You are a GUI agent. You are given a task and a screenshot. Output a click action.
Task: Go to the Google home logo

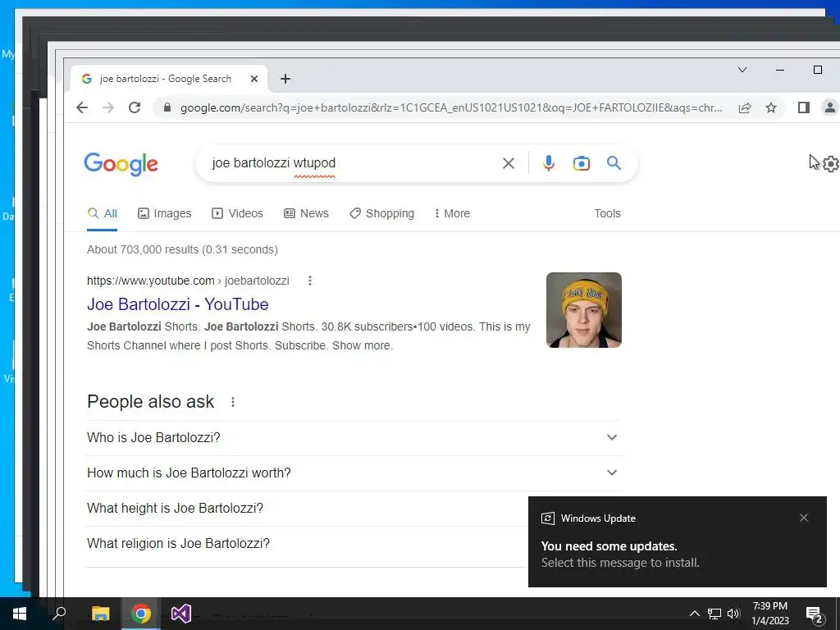[x=121, y=163]
